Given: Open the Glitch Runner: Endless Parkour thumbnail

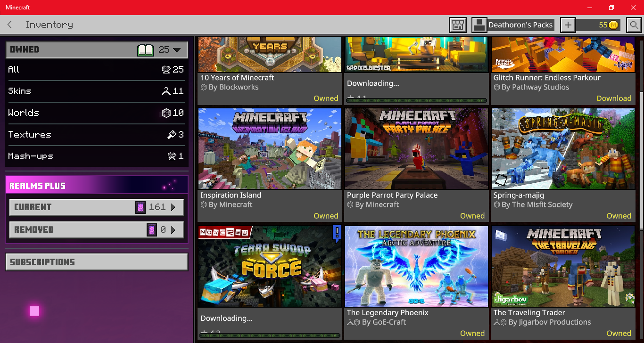Looking at the screenshot, I should click(563, 54).
